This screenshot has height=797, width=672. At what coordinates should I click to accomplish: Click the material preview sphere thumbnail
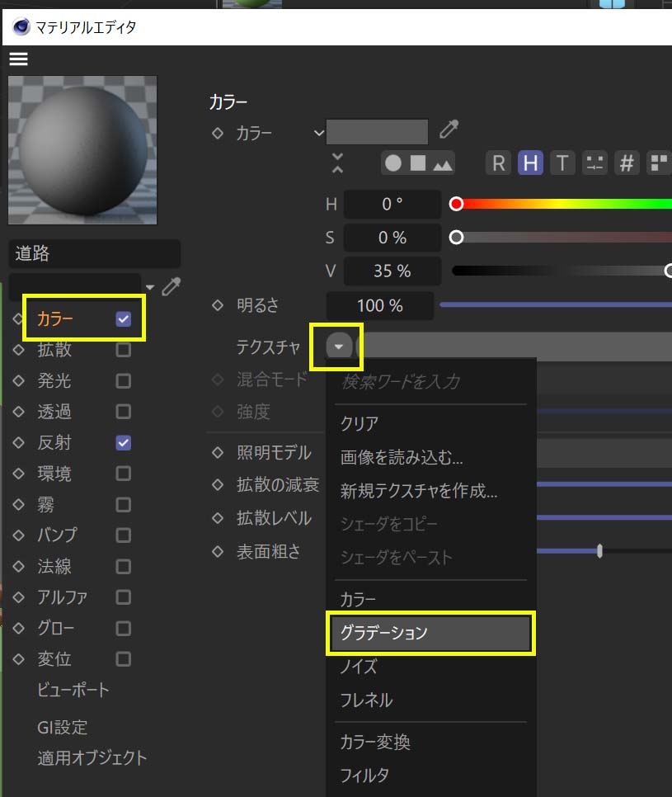click(82, 150)
